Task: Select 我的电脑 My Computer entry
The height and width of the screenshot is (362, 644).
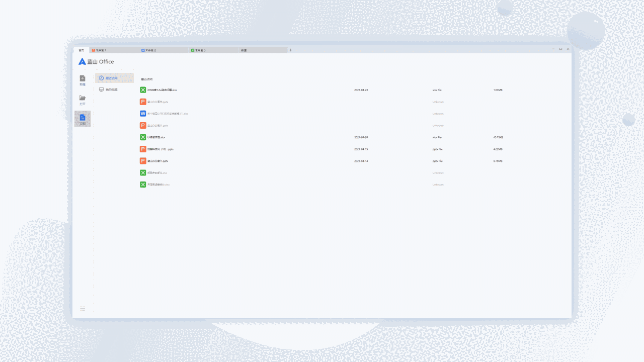Action: point(114,89)
